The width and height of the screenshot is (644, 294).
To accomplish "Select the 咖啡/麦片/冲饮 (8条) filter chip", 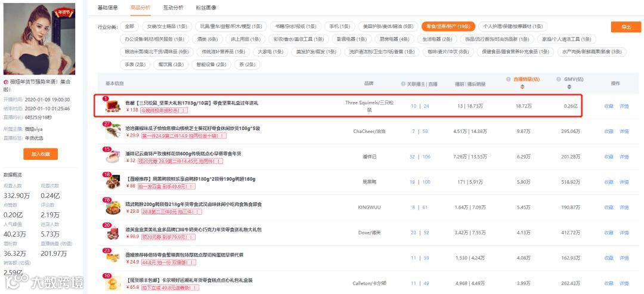I will [452, 52].
